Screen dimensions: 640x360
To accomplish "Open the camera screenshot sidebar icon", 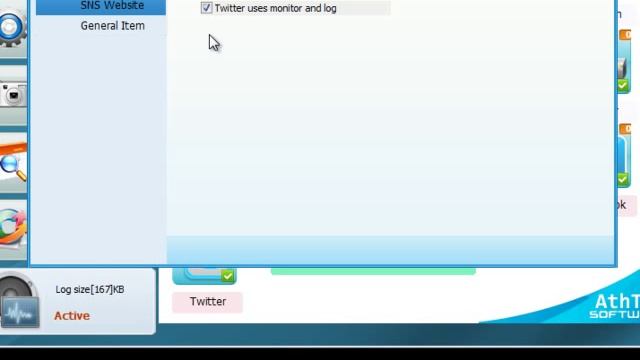I will click(13, 95).
